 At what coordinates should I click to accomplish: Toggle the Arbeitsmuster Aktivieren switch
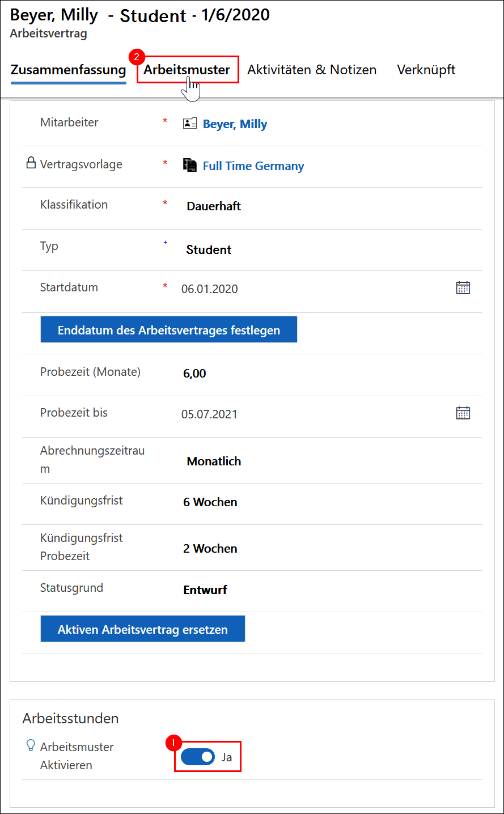point(198,757)
